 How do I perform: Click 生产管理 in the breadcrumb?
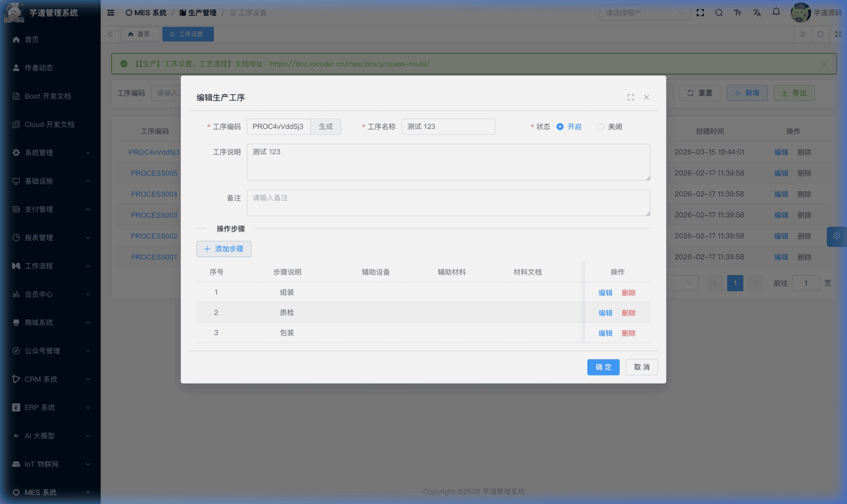[201, 13]
